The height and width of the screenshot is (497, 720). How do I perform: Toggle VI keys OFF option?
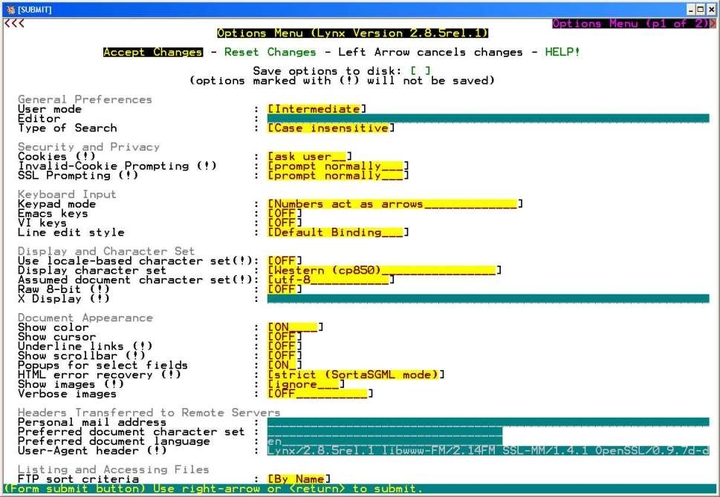tap(285, 223)
